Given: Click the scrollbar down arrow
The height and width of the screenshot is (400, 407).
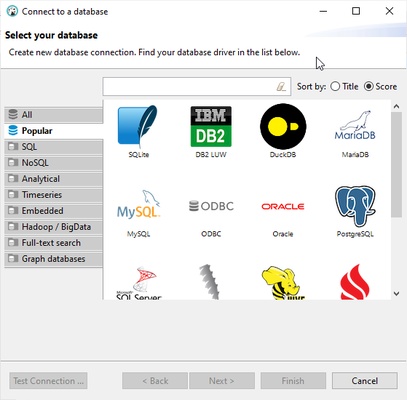Looking at the screenshot, I should coord(396,294).
